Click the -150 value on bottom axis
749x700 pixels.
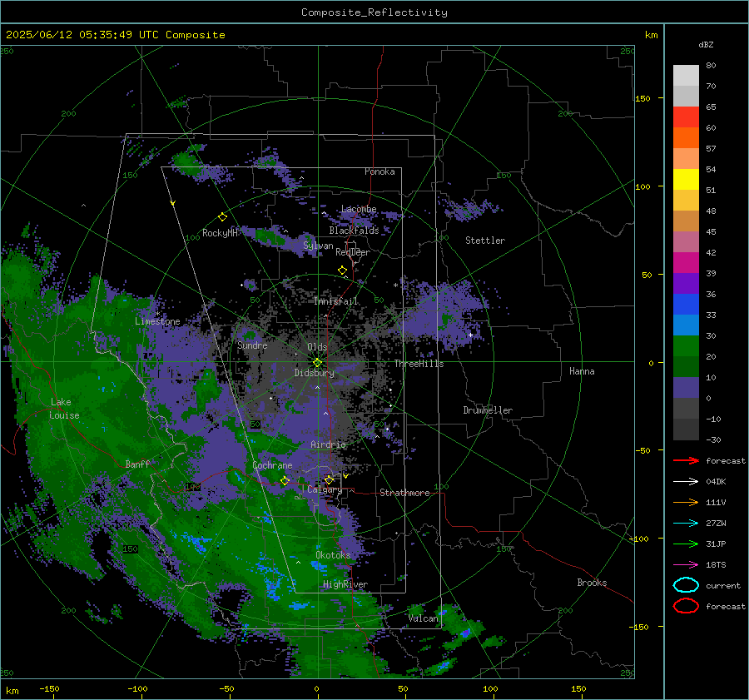pos(49,689)
